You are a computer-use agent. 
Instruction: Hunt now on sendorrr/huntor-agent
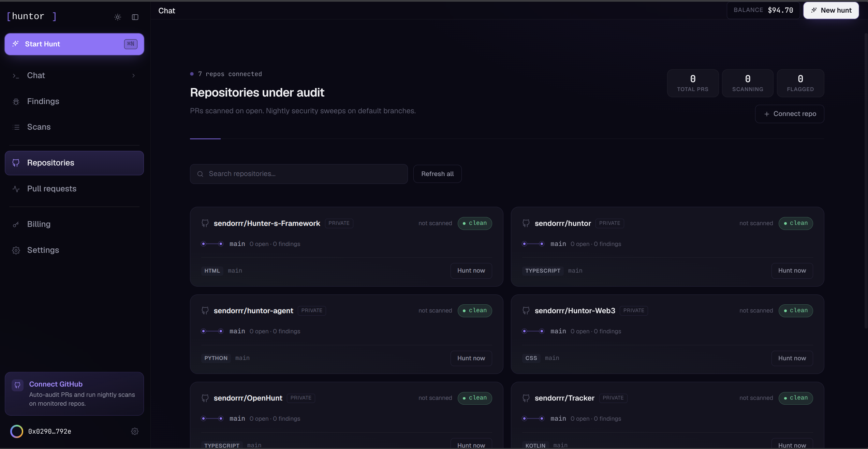(471, 358)
